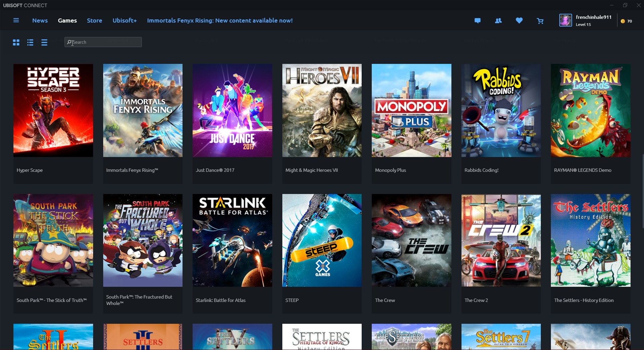644x350 pixels.
Task: Click the Units coin balance 70
Action: click(x=627, y=21)
